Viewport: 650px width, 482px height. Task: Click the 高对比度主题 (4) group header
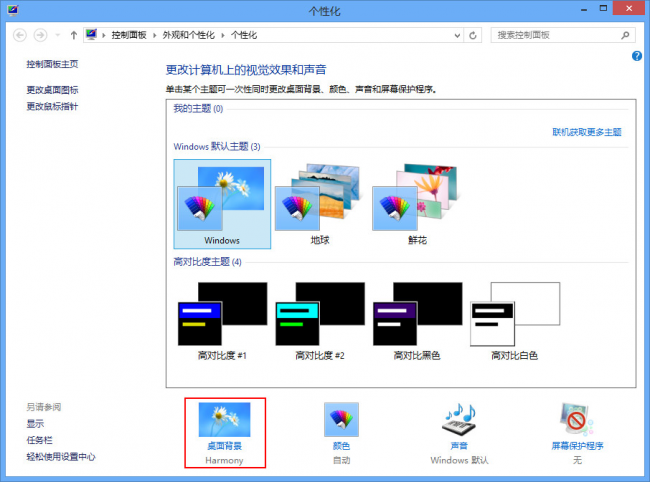207,262
